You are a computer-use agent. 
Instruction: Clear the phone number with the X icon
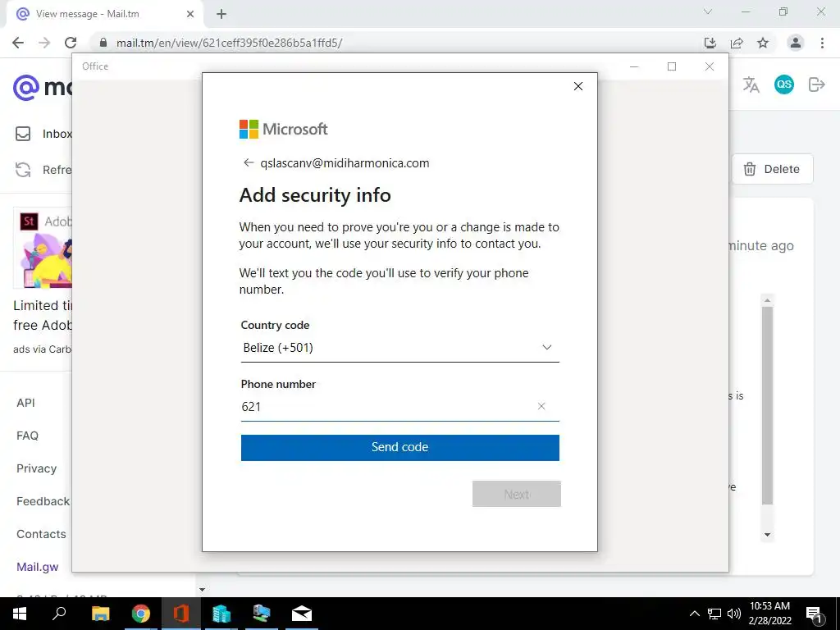[541, 406]
